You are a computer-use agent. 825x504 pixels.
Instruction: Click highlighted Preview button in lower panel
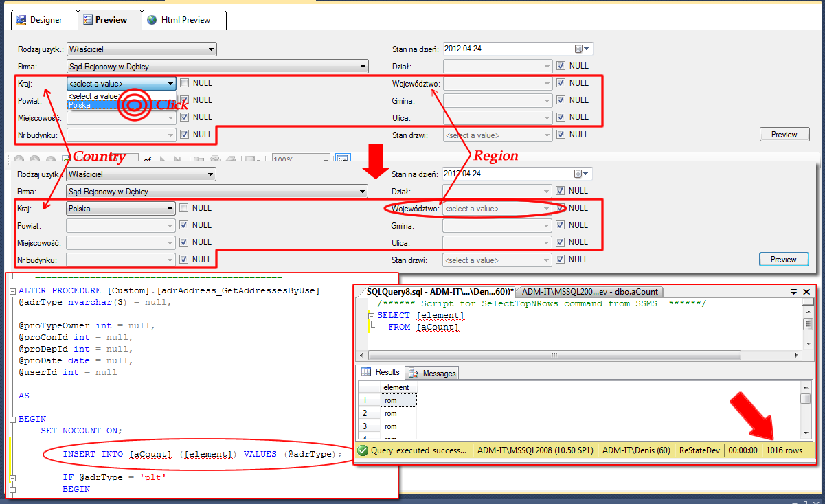tap(784, 260)
